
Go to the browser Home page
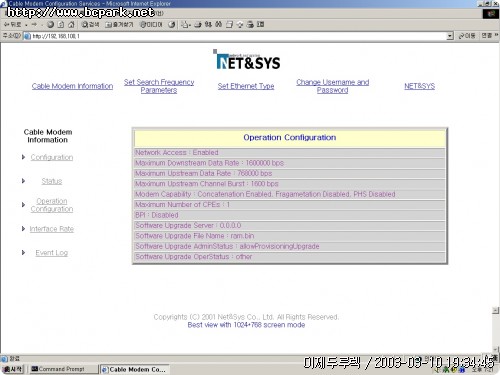click(x=71, y=25)
